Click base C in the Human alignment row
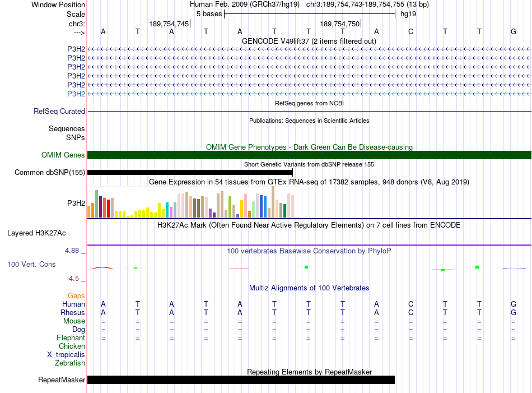Image resolution: width=532 pixels, height=393 pixels. pos(410,304)
